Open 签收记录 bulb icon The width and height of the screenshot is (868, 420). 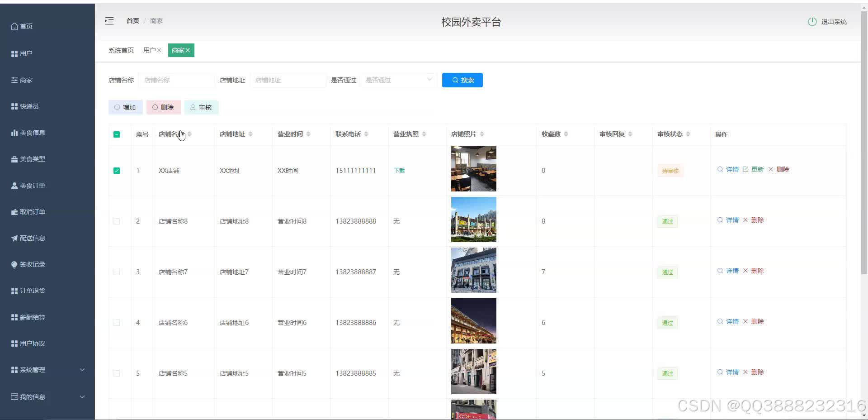[x=14, y=264]
